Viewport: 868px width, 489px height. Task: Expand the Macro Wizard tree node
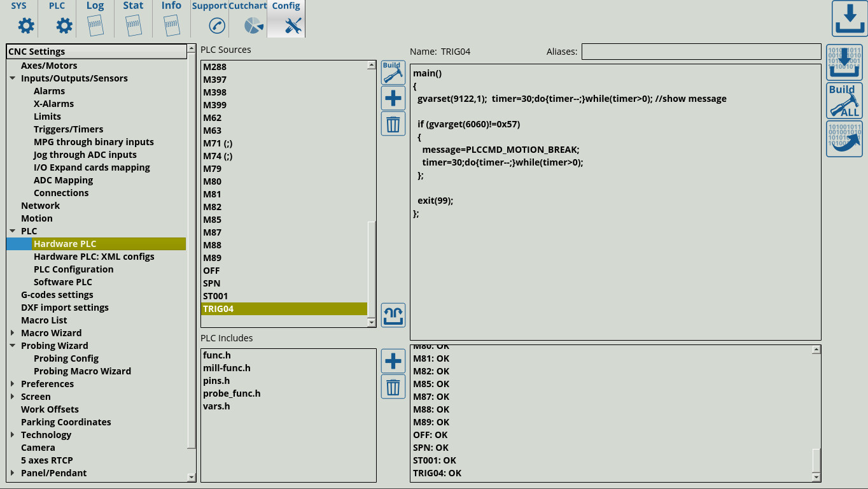coord(13,333)
